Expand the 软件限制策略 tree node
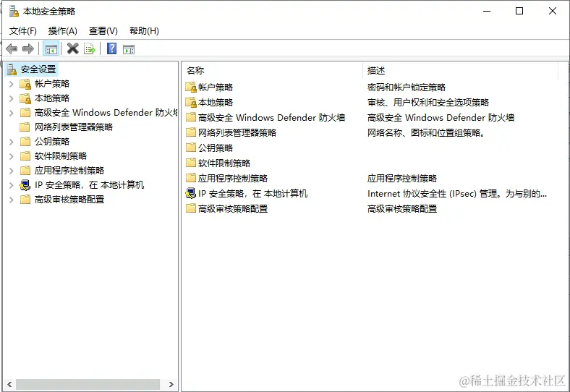The width and height of the screenshot is (570, 392). pyautogui.click(x=12, y=156)
